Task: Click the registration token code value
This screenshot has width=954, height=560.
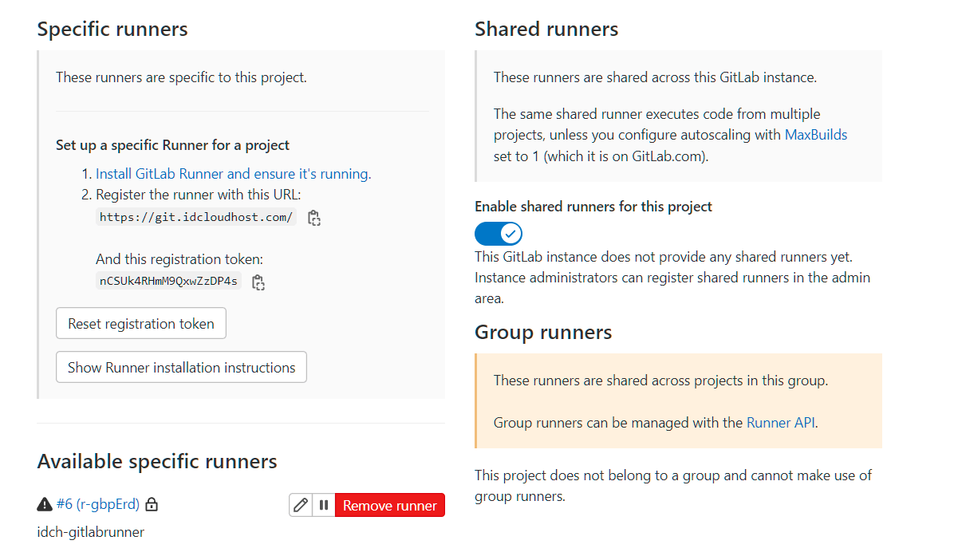Action: tap(168, 281)
